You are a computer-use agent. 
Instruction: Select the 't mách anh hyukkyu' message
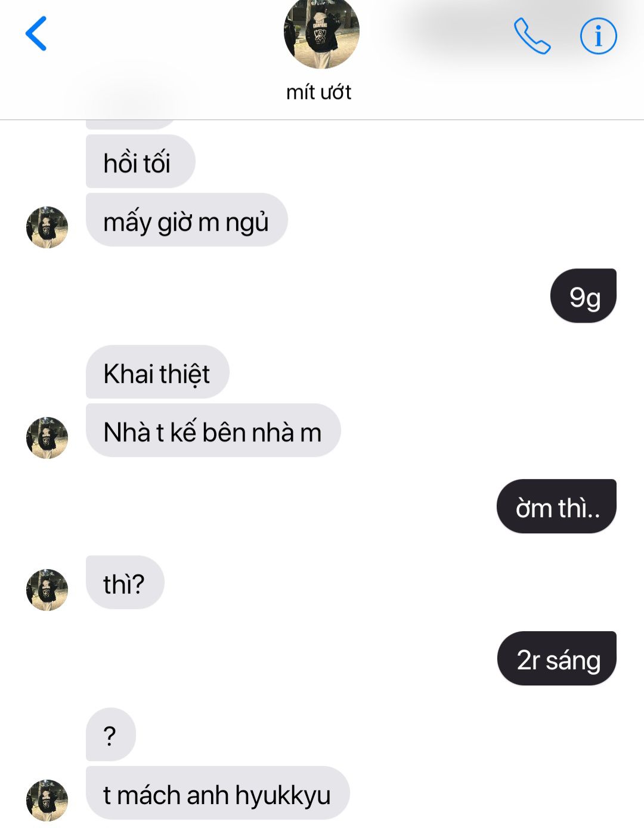pyautogui.click(x=218, y=793)
